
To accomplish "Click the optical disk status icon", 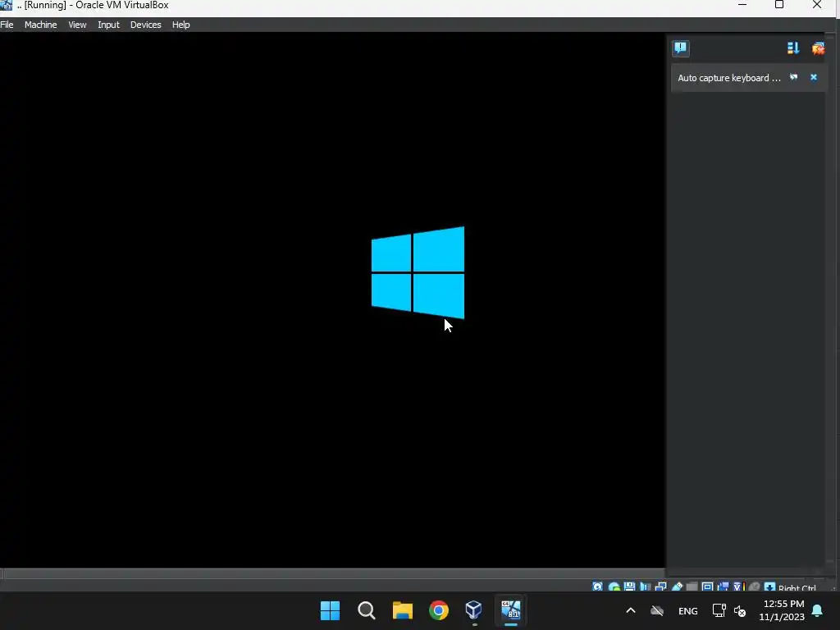I will [614, 587].
